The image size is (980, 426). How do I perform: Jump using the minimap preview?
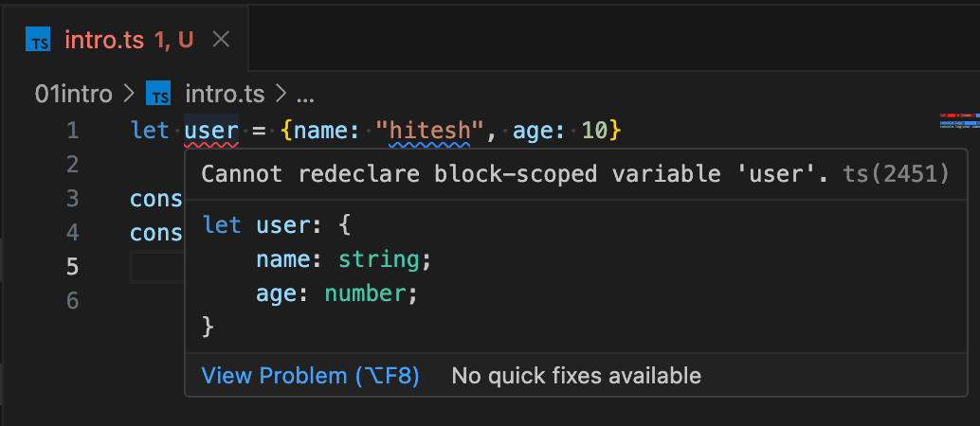[x=959, y=120]
